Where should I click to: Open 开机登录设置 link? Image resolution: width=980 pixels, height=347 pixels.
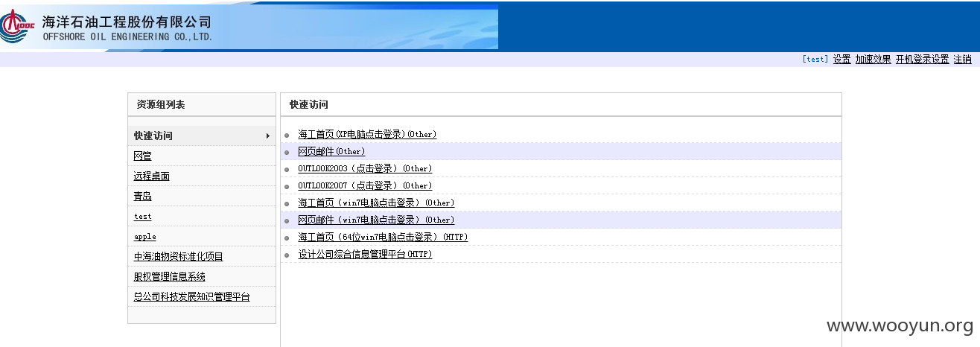click(922, 60)
